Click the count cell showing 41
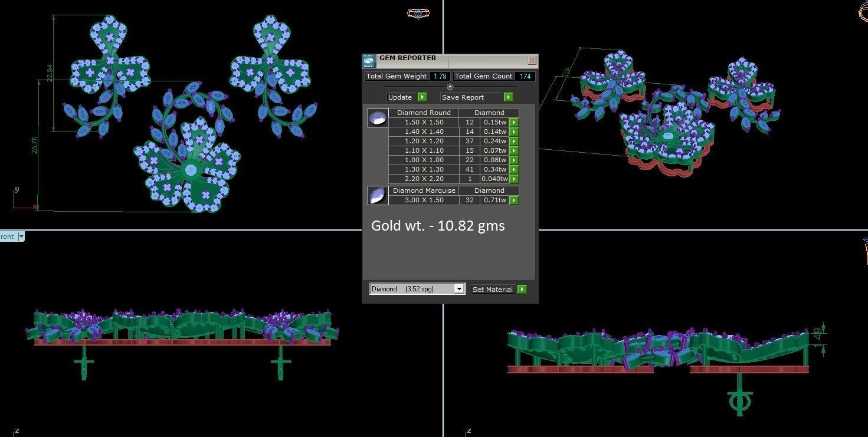The height and width of the screenshot is (437, 868). pos(470,170)
